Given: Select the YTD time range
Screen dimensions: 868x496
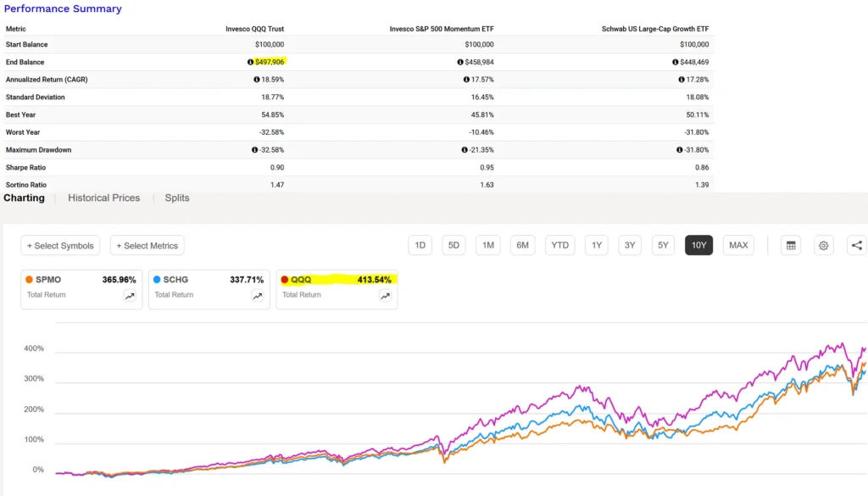Looking at the screenshot, I should tap(559, 246).
